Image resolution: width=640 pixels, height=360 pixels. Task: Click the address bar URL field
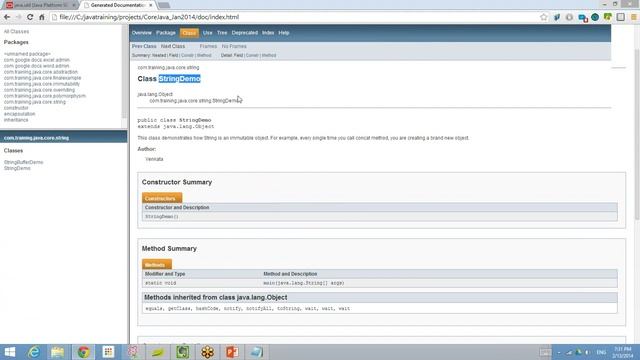pos(294,17)
